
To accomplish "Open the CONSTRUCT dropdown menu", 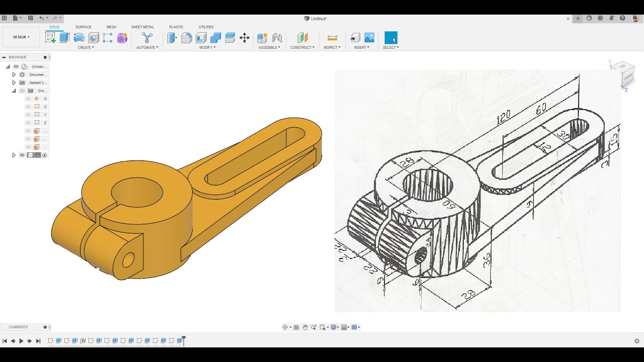I will (302, 47).
